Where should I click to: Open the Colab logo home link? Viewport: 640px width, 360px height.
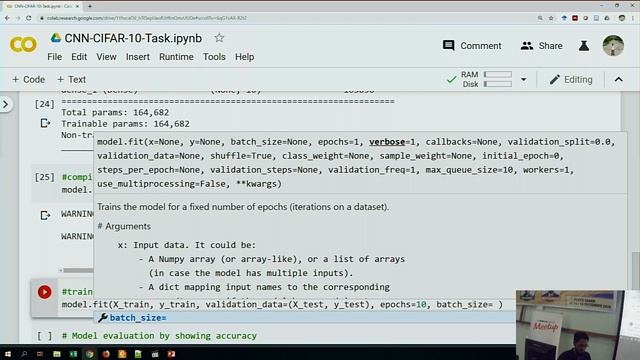click(x=23, y=45)
